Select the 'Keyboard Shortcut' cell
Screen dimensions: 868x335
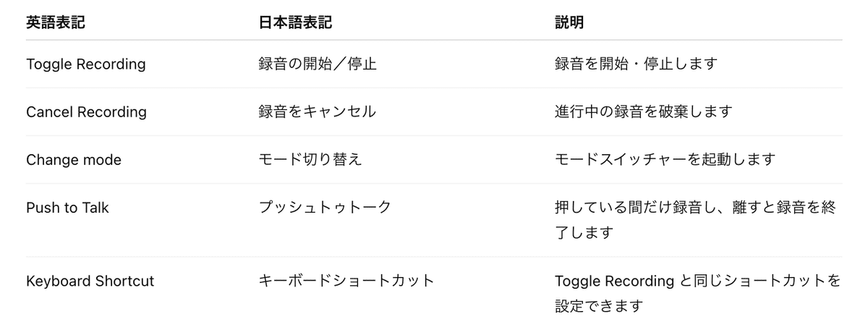click(x=90, y=281)
